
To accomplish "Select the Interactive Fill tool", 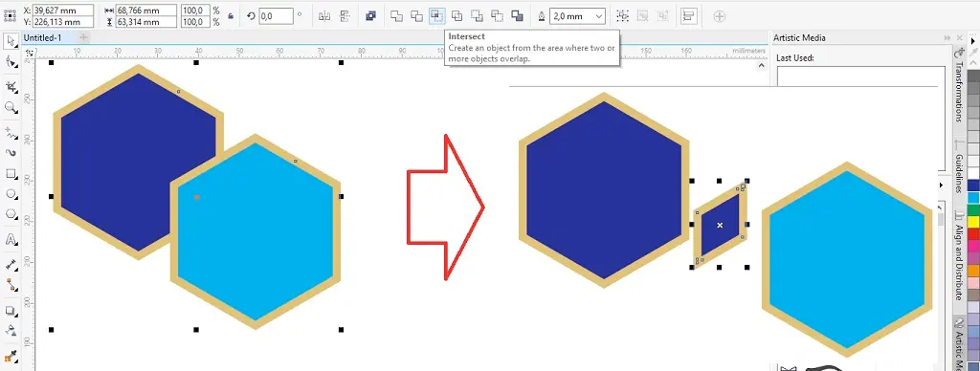I will pyautogui.click(x=11, y=358).
